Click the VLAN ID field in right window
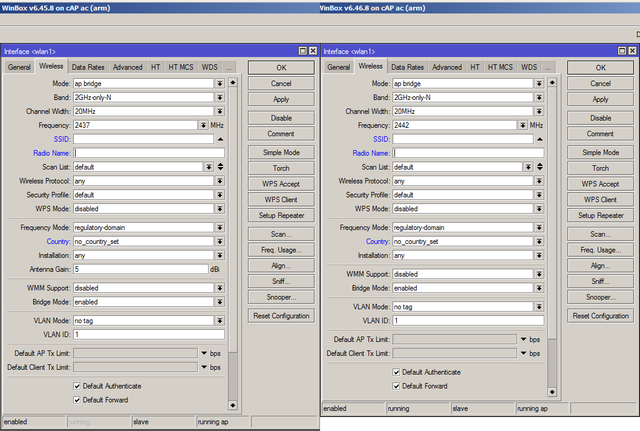 [468, 321]
